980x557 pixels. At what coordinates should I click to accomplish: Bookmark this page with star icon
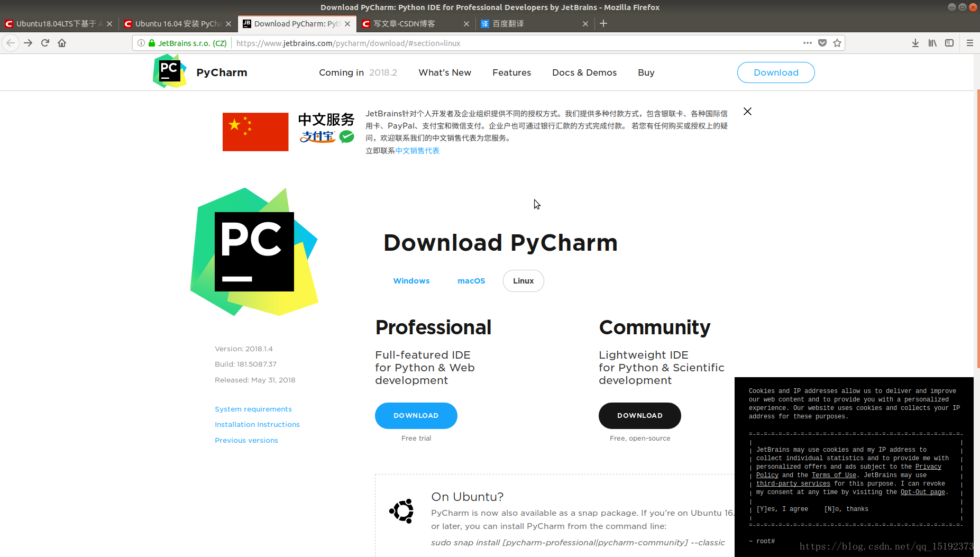pos(837,43)
